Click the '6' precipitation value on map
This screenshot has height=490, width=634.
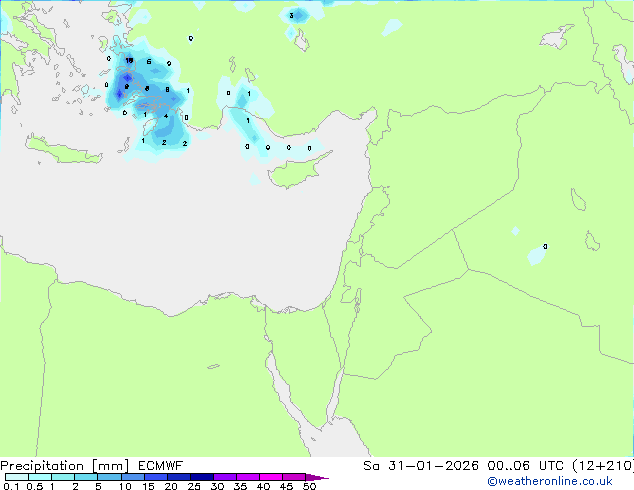pos(149,61)
